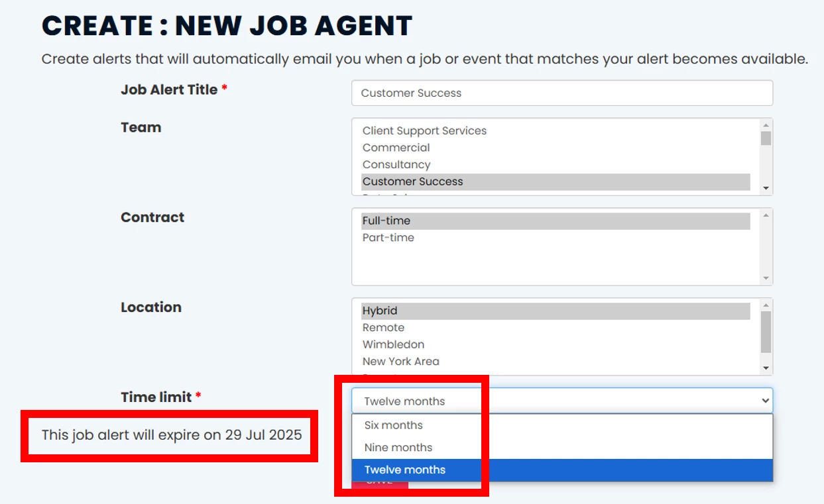Select Consultancy in the Team list
Viewport: 824px width, 504px height.
tap(396, 165)
